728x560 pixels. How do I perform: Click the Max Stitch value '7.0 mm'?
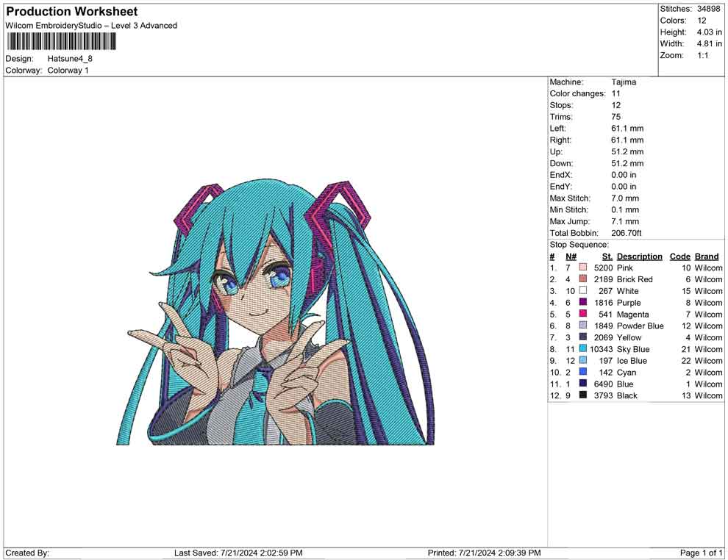pos(625,198)
